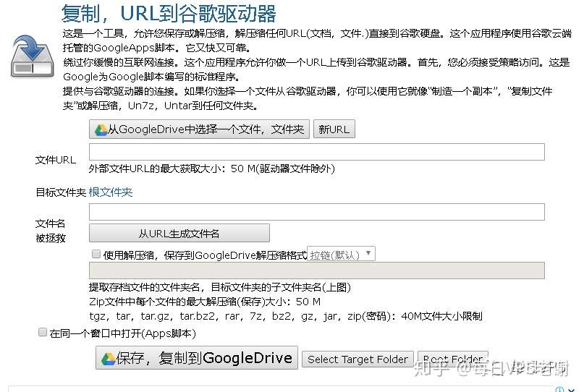Open the 根文件夹 link
584x392 pixels.
coord(111,192)
